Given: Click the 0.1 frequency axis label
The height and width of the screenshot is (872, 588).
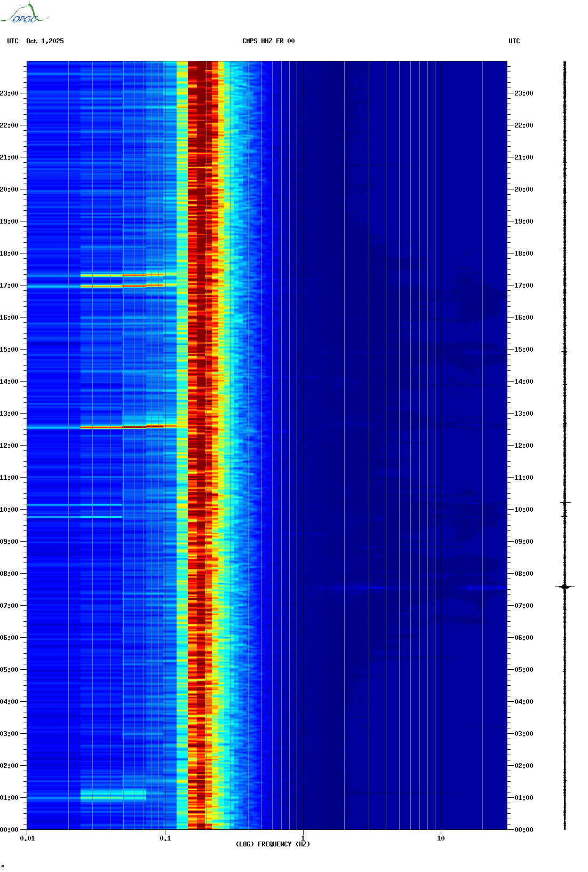Looking at the screenshot, I should [165, 838].
